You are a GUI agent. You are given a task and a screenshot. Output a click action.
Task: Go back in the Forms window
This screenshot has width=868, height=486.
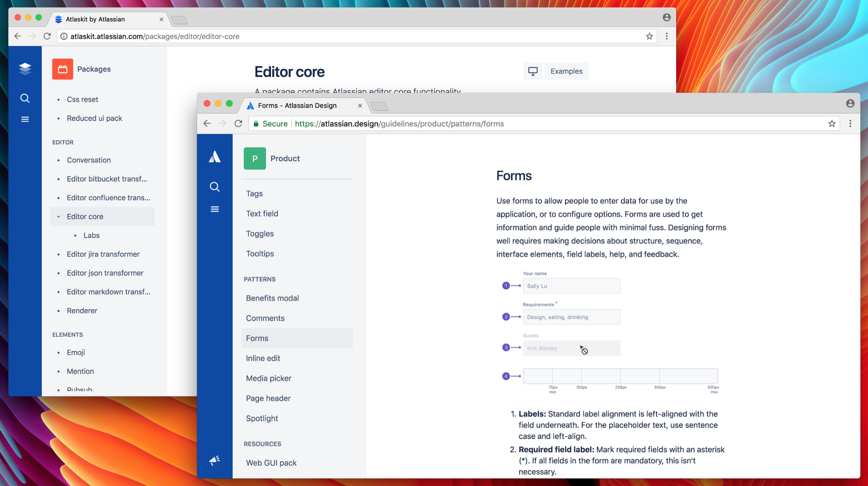(x=207, y=124)
